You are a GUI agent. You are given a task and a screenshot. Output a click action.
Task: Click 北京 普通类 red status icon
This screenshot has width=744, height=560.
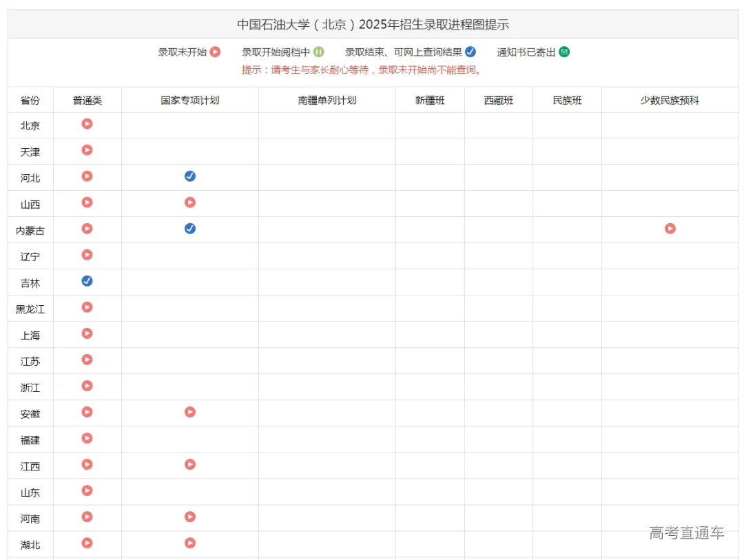[87, 124]
